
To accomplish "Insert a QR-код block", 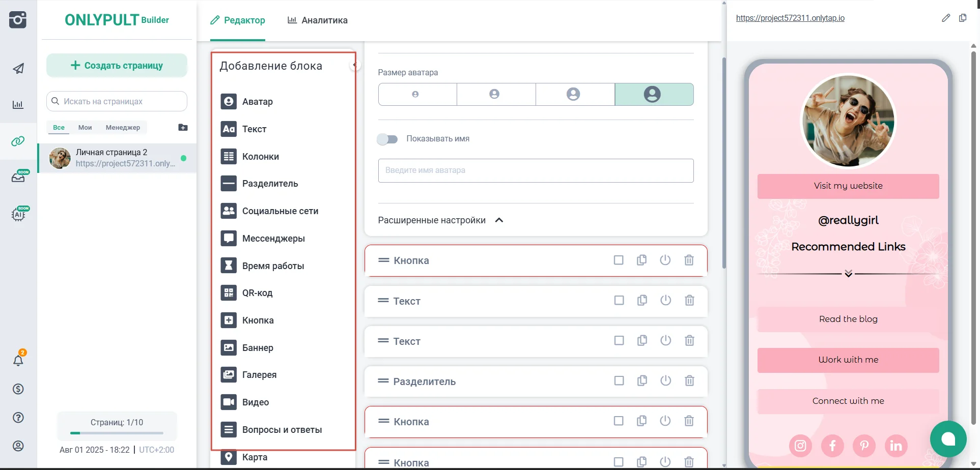I will click(x=247, y=293).
